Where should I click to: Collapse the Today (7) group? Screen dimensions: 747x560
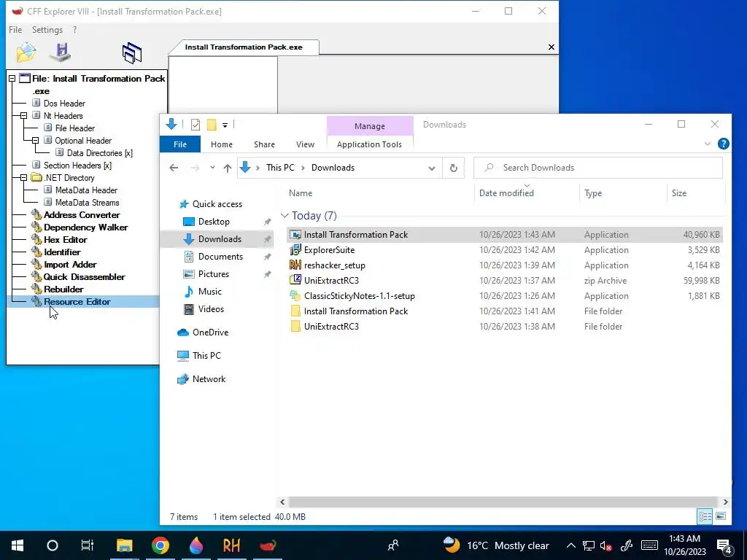(x=285, y=216)
